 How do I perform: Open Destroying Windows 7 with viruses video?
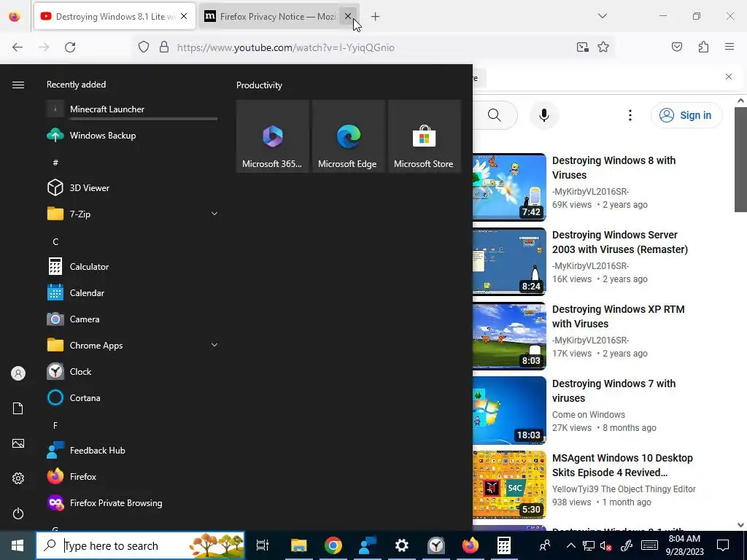(614, 391)
